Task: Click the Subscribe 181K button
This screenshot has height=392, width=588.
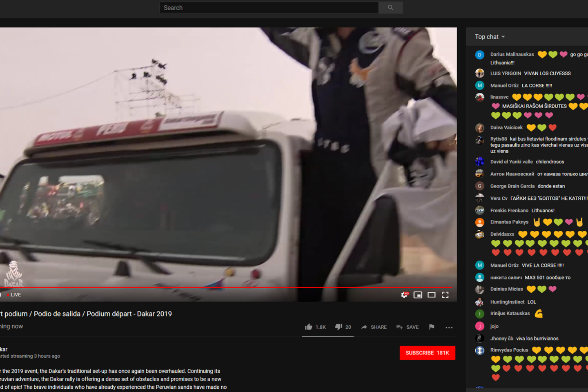Action: point(427,353)
